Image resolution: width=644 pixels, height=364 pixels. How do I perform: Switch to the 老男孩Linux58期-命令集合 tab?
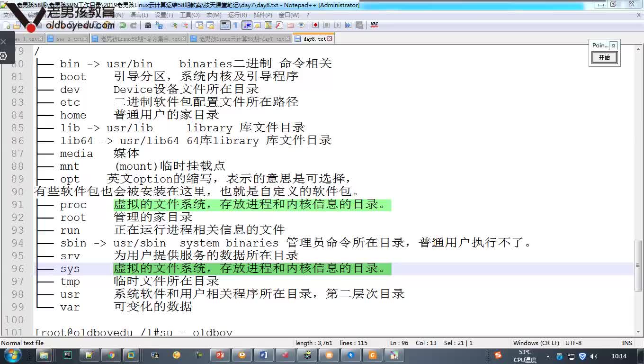(138, 39)
